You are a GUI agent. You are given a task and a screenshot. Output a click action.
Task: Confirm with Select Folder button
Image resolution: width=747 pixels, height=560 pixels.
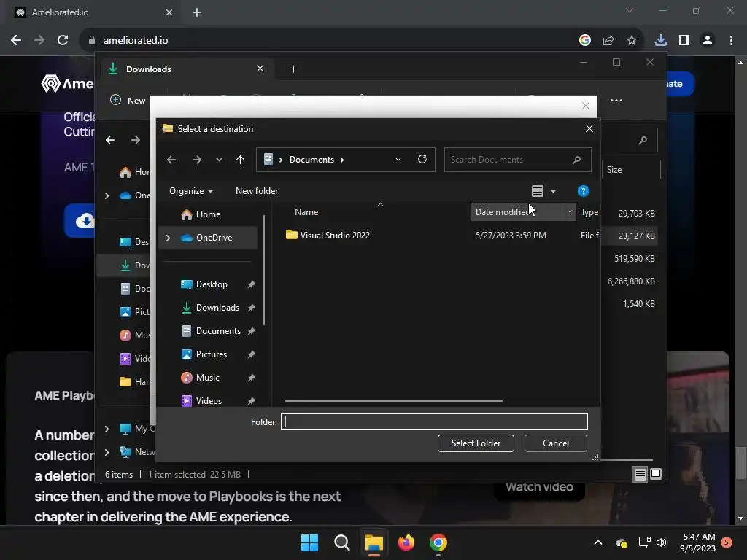click(476, 443)
